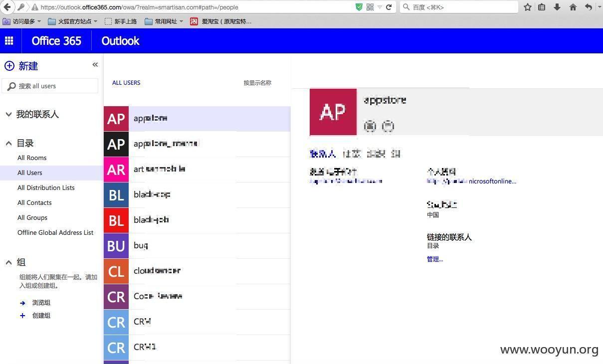Click the Outlook header title
The image size is (603, 364).
coord(120,41)
